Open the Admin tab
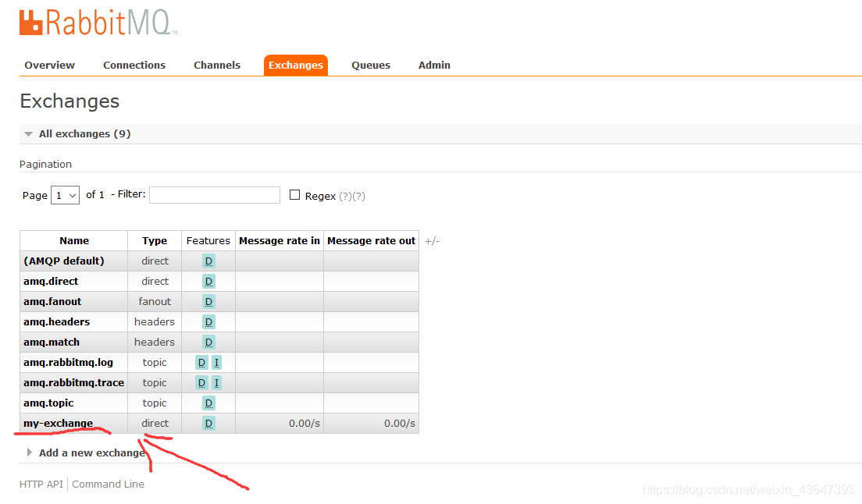This screenshot has width=862, height=504. [434, 65]
